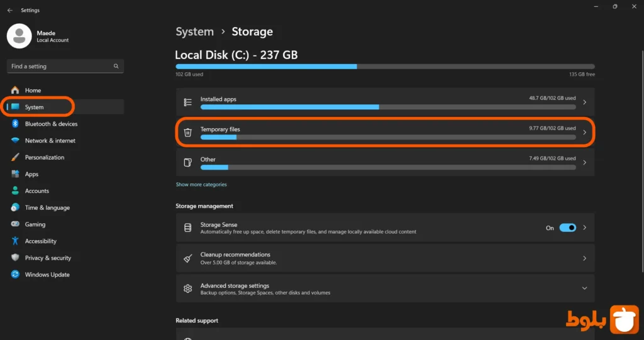Image resolution: width=644 pixels, height=340 pixels.
Task: Click the Cleanup recommendations broom icon
Action: (x=187, y=258)
